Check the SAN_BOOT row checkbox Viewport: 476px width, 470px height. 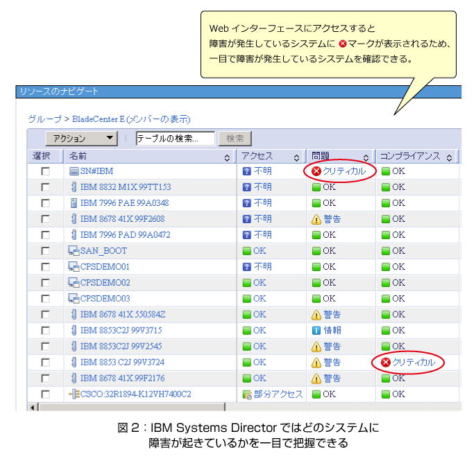click(46, 251)
